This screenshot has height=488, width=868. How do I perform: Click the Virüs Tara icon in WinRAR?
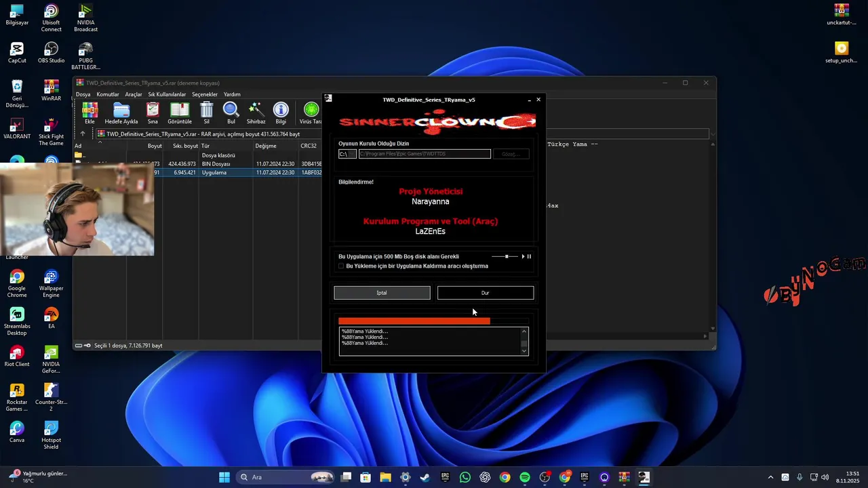(311, 113)
